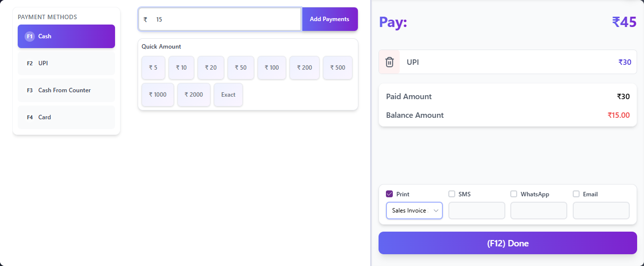644x266 pixels.
Task: Pick the ₹ 5 quick amount
Action: coord(153,68)
